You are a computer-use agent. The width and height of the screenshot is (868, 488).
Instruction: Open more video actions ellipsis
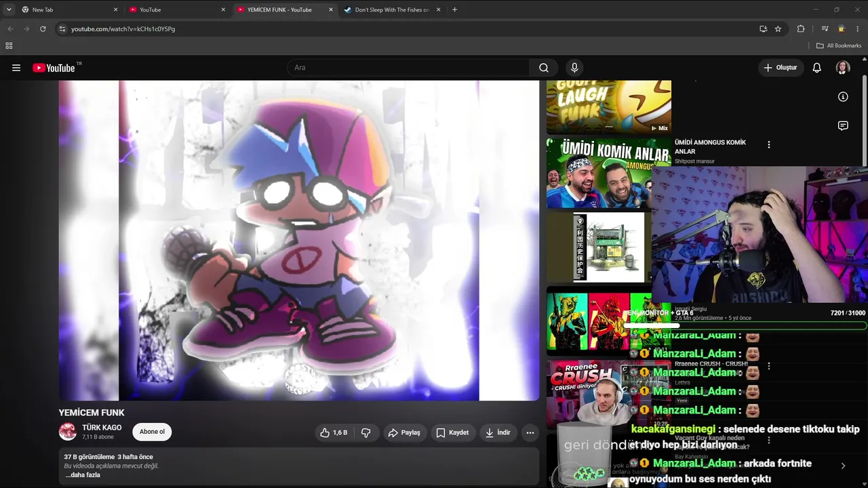530,432
